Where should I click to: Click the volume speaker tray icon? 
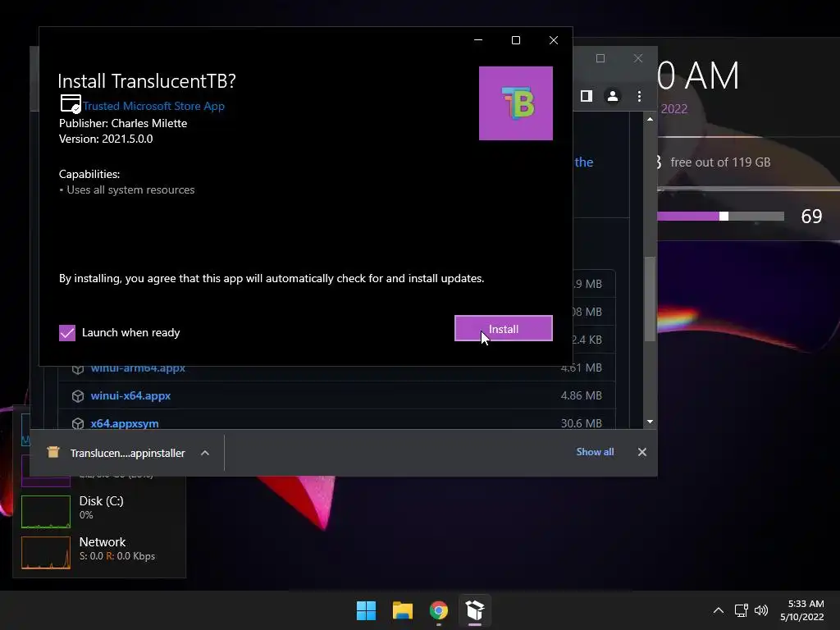(760, 610)
